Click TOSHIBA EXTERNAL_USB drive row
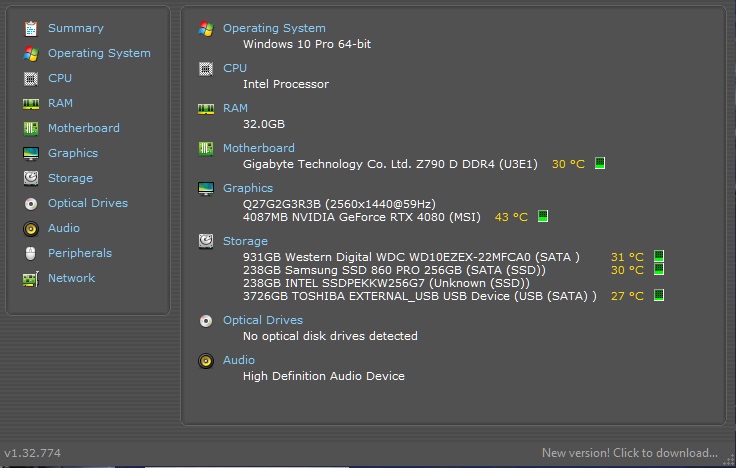 [x=420, y=296]
